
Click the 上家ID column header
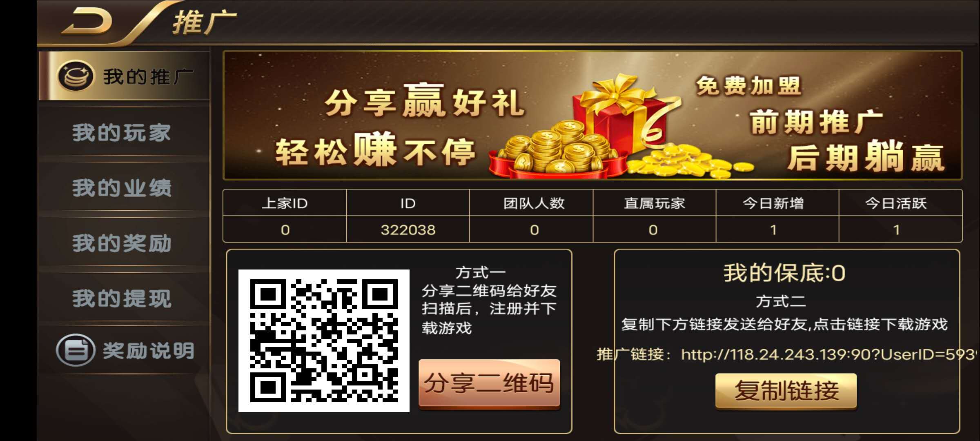pos(285,203)
